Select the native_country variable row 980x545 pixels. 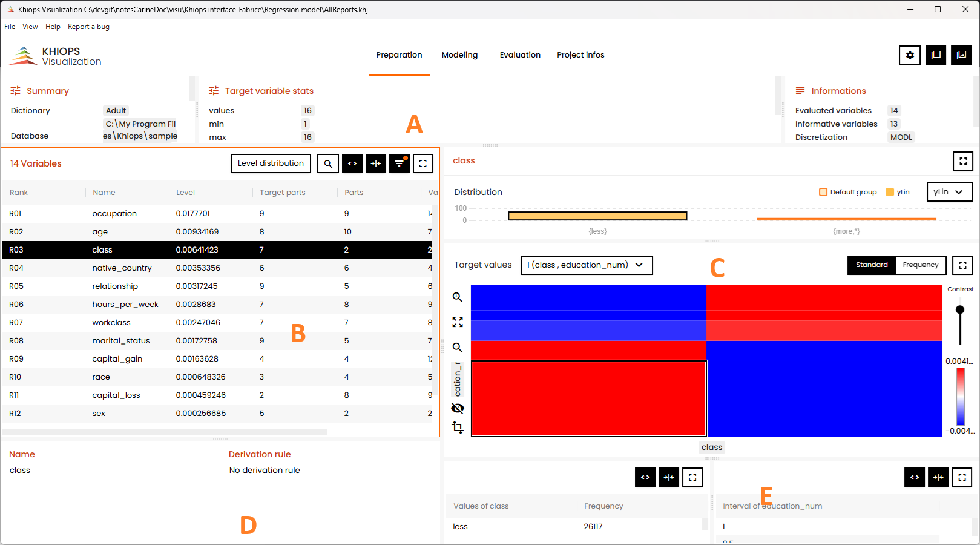pyautogui.click(x=217, y=268)
